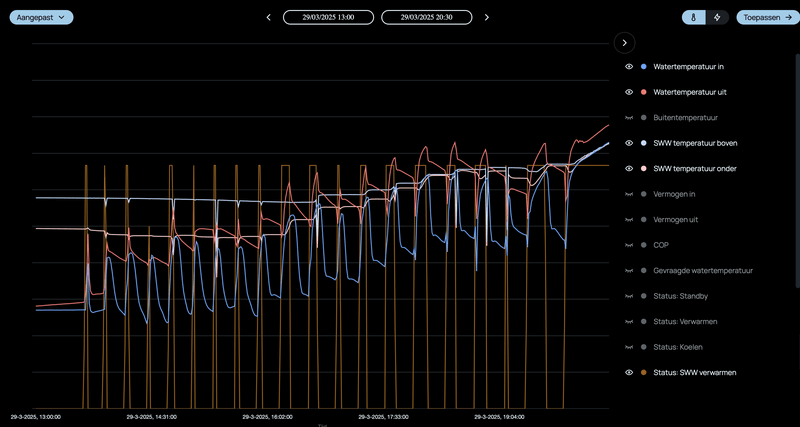This screenshot has width=800, height=427.
Task: Hide Watertemperatuur uit series eye icon
Action: pos(629,92)
